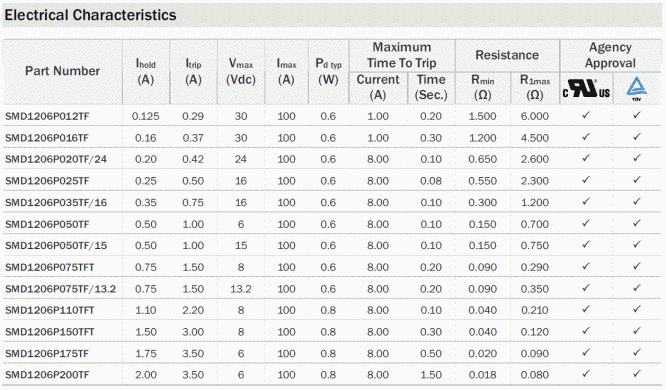Image resolution: width=666 pixels, height=390 pixels.
Task: Click Ihold value 1.75 for SMD1206P175TF
Action: 146,353
